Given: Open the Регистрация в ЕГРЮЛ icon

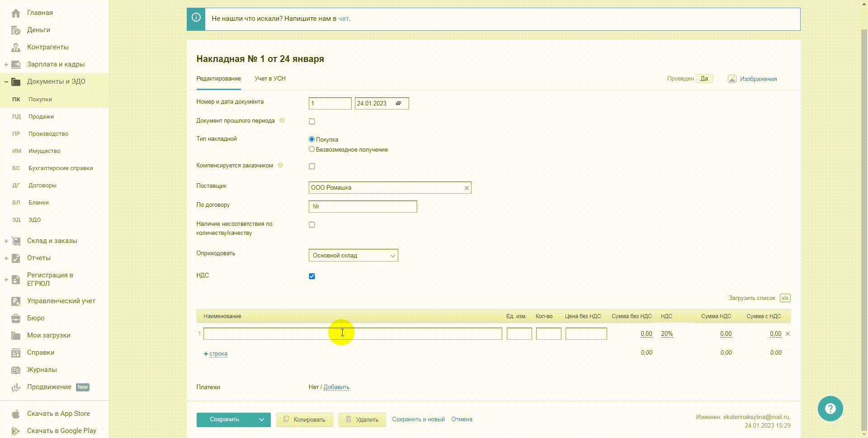Looking at the screenshot, I should coord(16,280).
